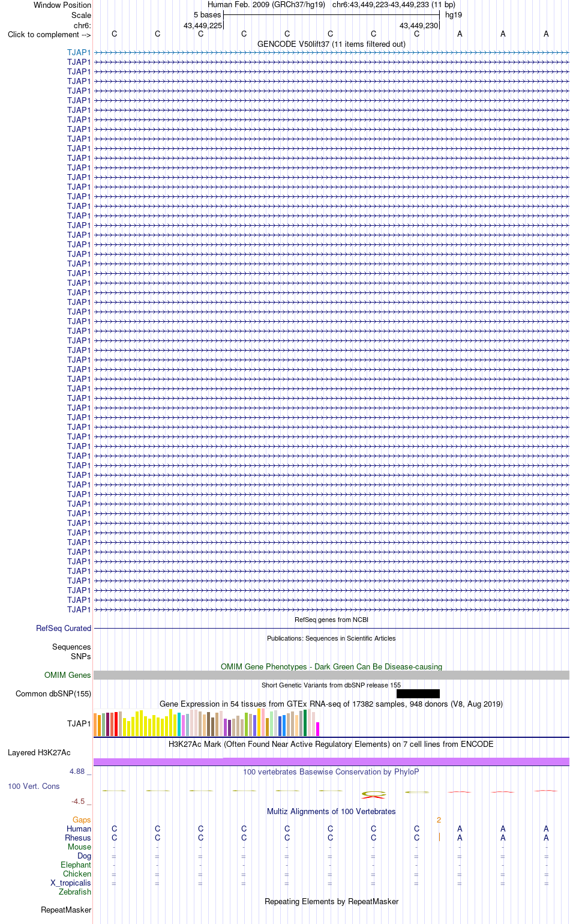Click the purple H3K27Ac signal bar
The image size is (570, 924).
click(331, 761)
